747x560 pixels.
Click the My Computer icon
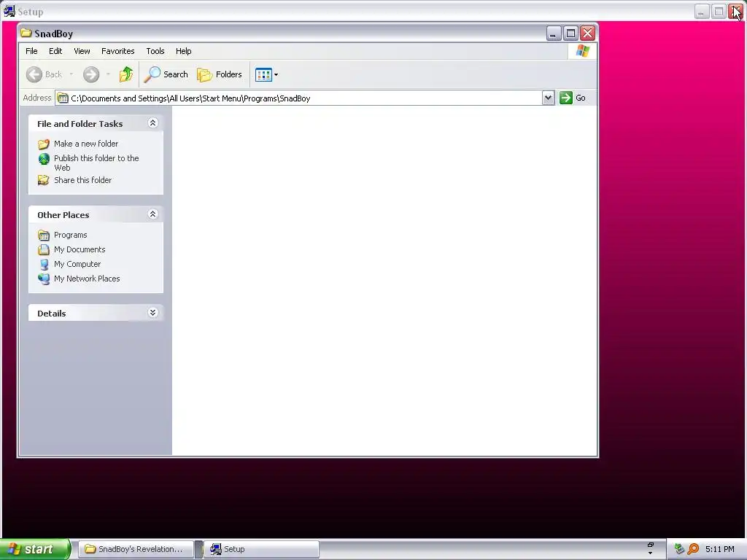click(44, 264)
